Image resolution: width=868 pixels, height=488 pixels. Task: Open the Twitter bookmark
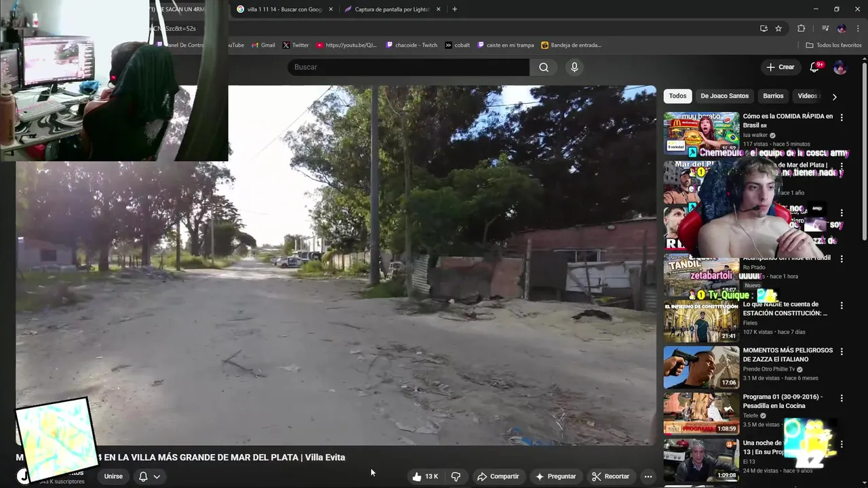point(295,45)
